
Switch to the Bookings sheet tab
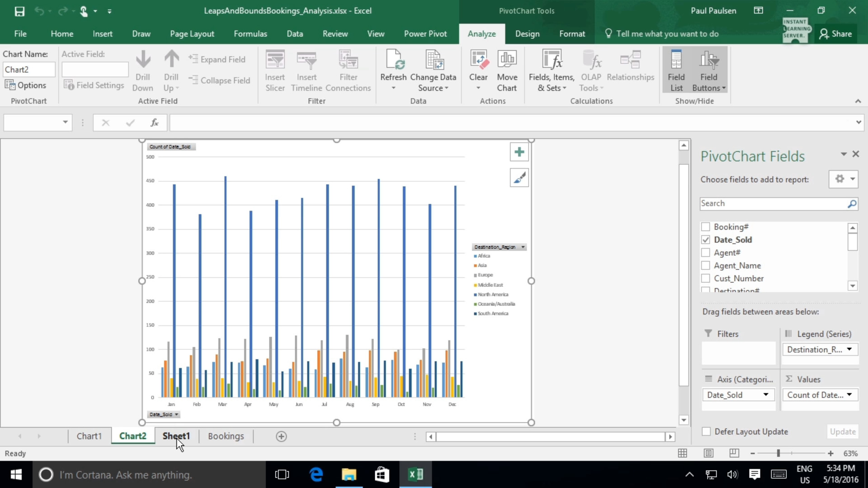click(226, 436)
